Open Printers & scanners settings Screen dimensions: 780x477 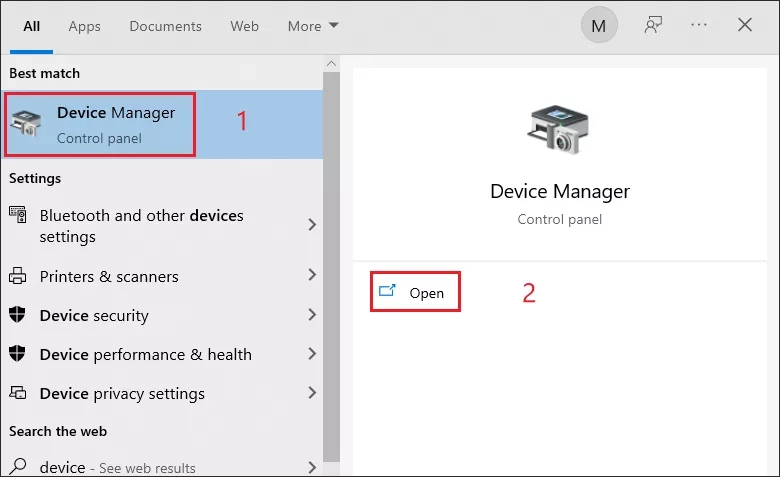pos(162,276)
